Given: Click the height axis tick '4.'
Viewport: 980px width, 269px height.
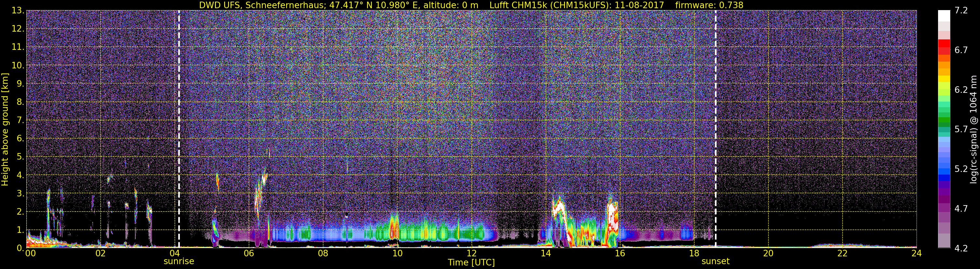Looking at the screenshot, I should pyautogui.click(x=20, y=175).
